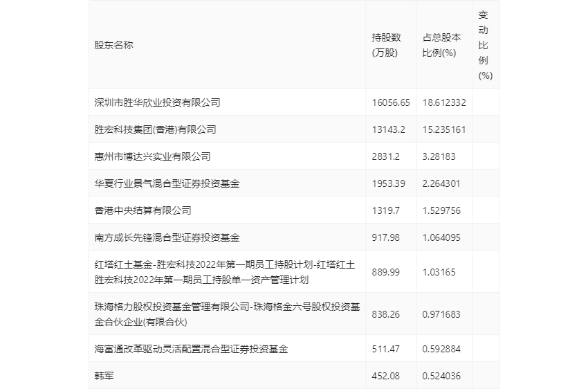Click holding value 2831.2
Viewport: 588px width, 389px height.
[x=385, y=156]
